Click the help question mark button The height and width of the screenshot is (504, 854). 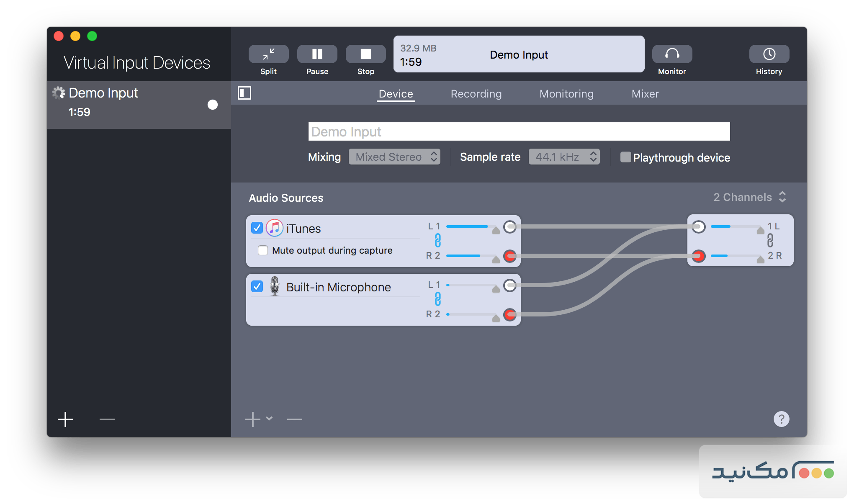click(781, 419)
